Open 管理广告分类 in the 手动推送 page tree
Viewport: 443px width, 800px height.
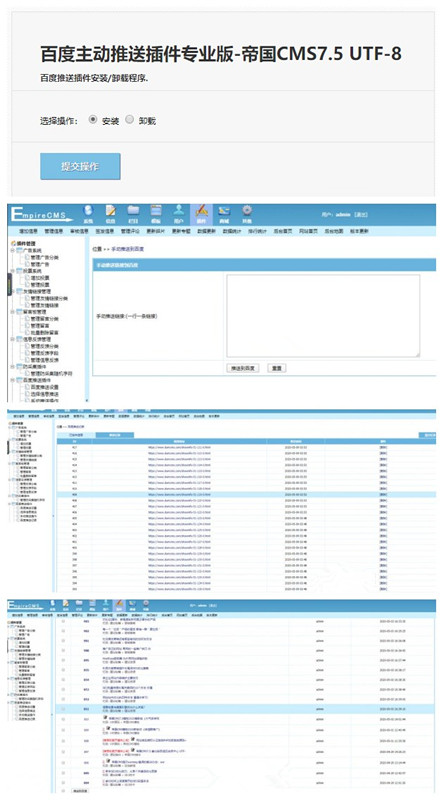(45, 258)
